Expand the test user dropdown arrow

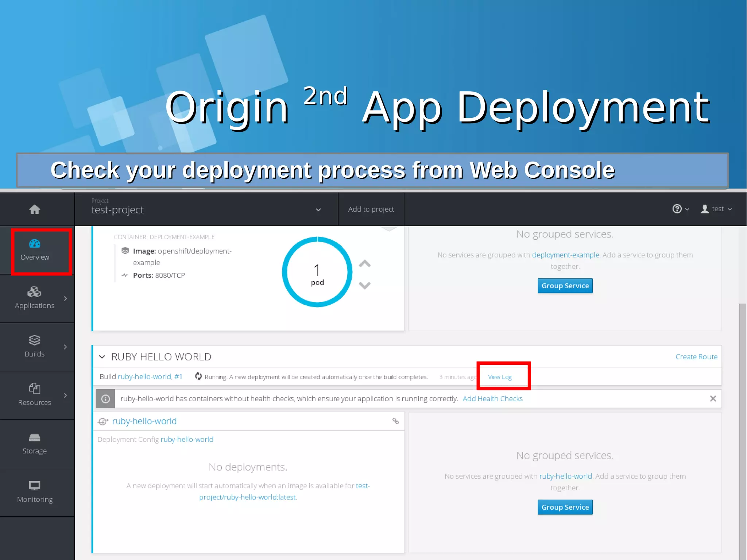click(x=730, y=209)
